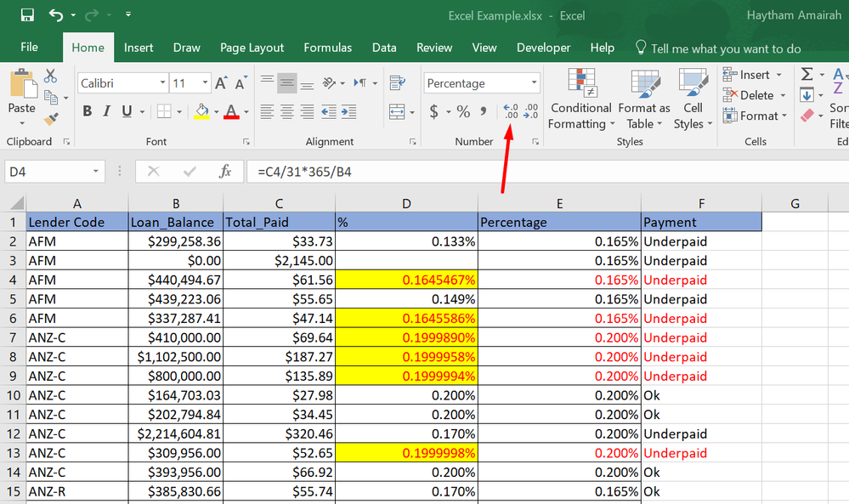The width and height of the screenshot is (849, 504).
Task: Toggle Top Align vertical alignment
Action: [x=267, y=82]
